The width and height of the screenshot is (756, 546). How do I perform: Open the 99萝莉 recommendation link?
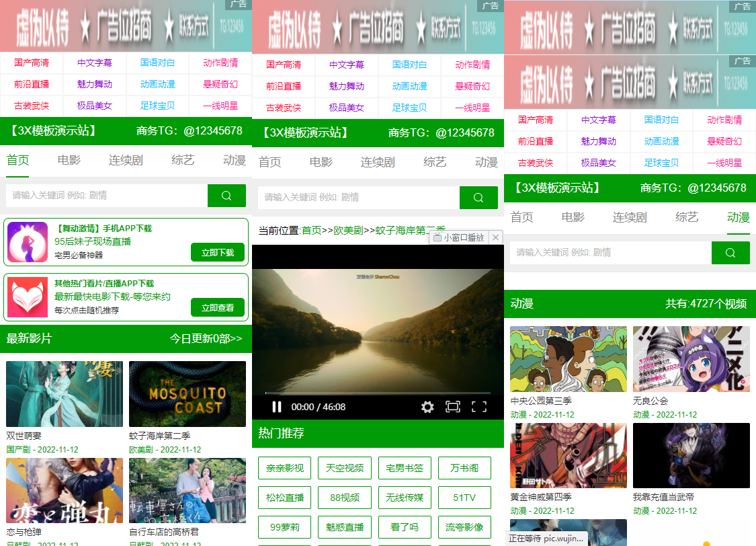pyautogui.click(x=284, y=527)
